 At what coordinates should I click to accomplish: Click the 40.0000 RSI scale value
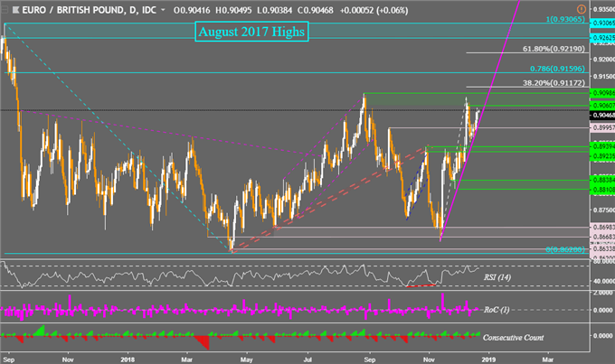tap(603, 281)
